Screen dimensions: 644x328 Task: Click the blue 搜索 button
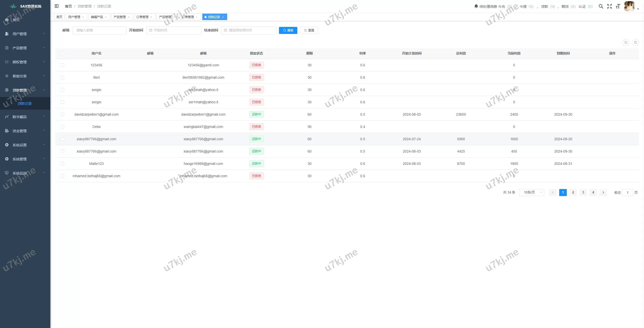coord(288,30)
